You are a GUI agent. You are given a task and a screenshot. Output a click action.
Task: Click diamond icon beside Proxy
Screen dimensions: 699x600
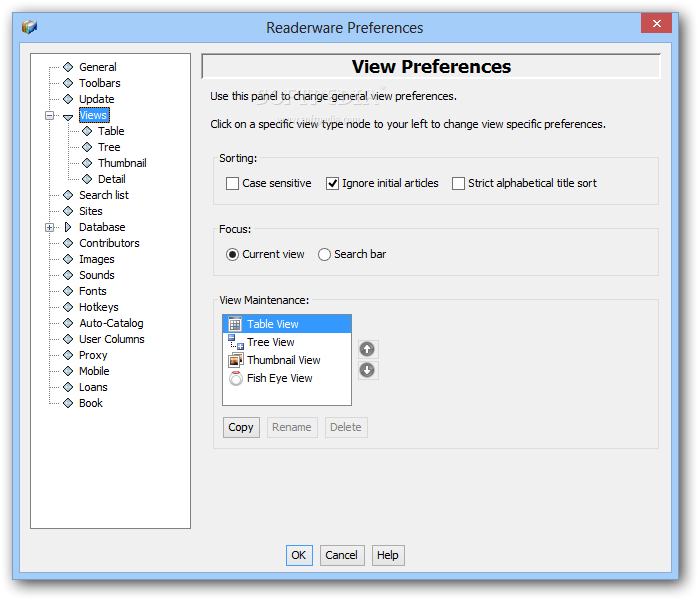pos(68,355)
